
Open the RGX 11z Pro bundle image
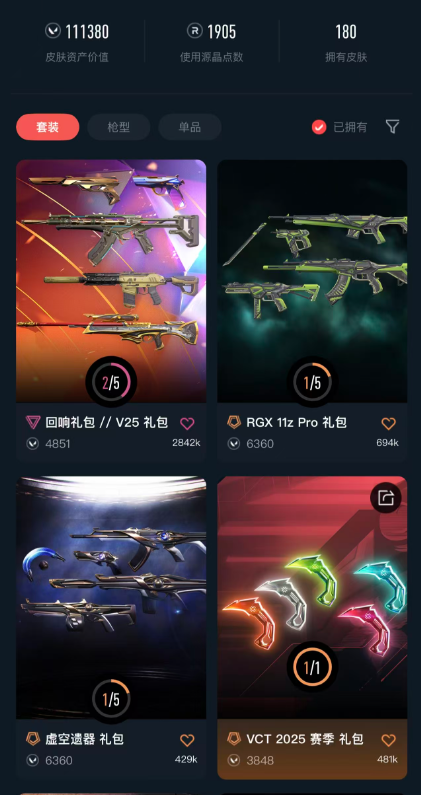click(x=312, y=281)
